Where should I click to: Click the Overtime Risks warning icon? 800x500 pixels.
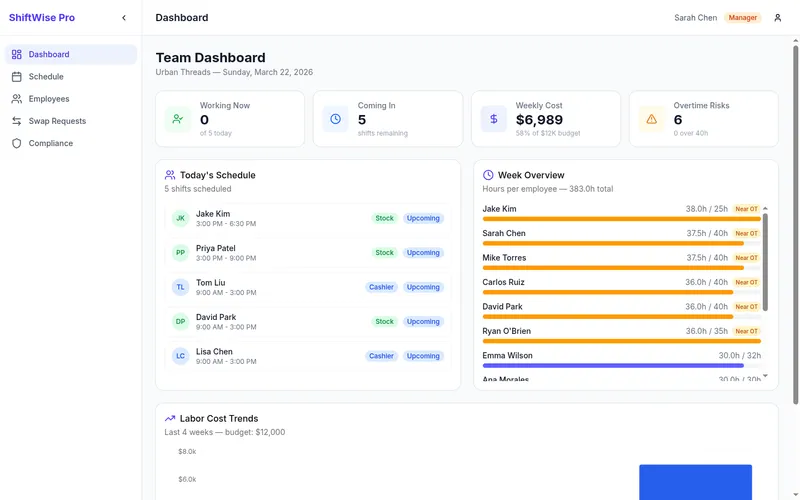coord(652,119)
